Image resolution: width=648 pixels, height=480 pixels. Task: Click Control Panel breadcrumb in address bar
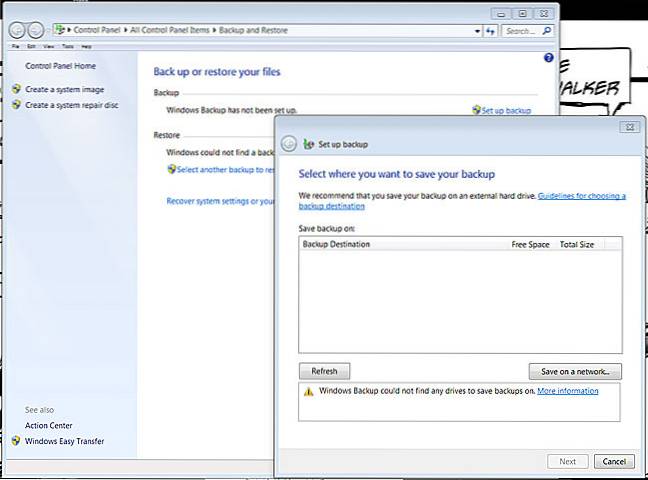[97, 30]
